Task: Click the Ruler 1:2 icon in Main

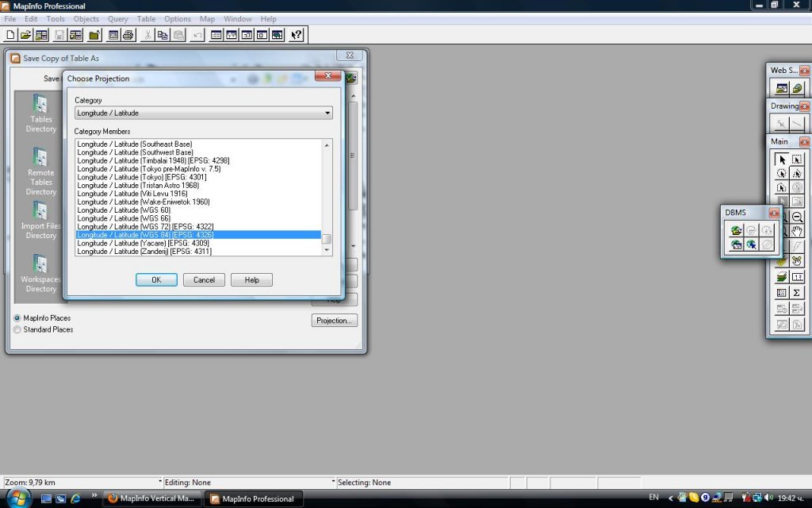Action: 797,277
